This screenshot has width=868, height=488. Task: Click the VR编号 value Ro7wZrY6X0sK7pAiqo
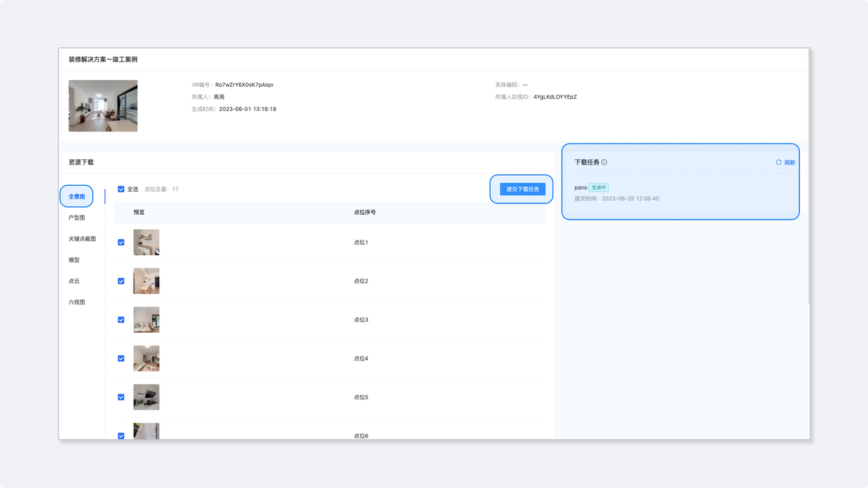(244, 85)
